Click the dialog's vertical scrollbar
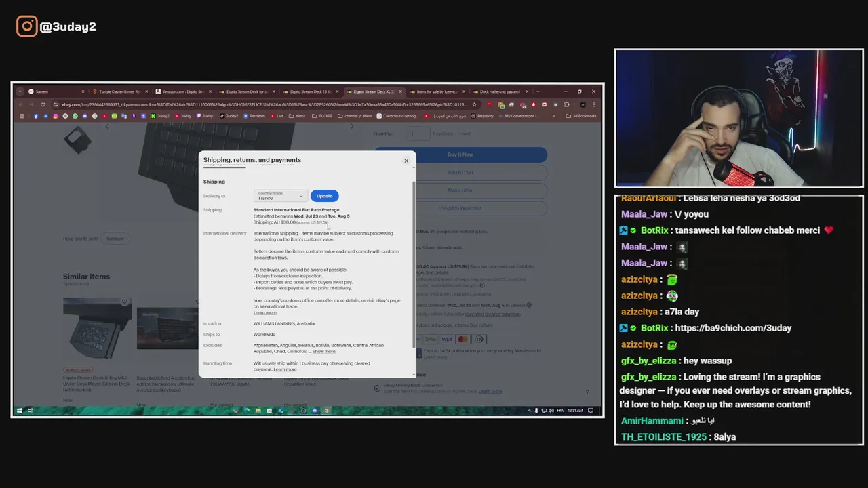868x488 pixels. (414, 264)
